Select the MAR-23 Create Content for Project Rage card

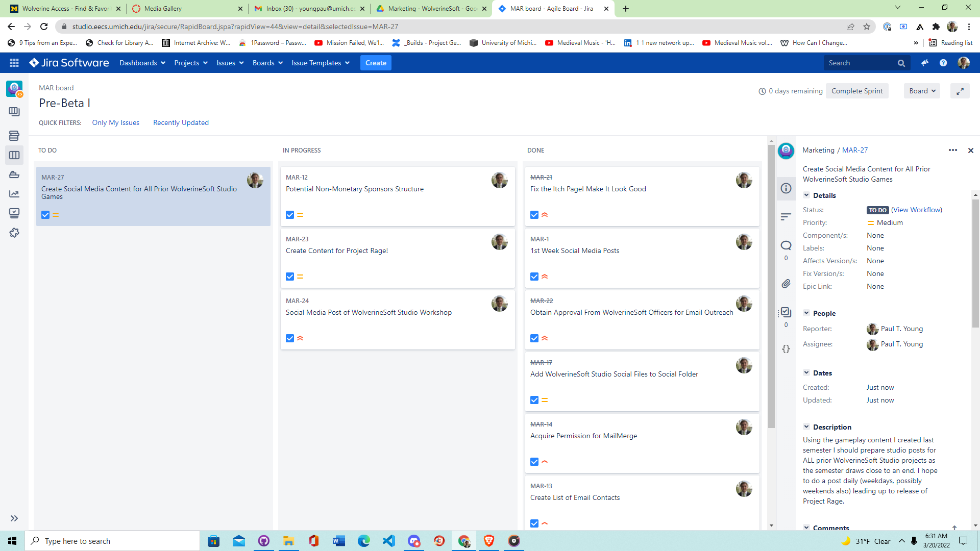(x=398, y=258)
